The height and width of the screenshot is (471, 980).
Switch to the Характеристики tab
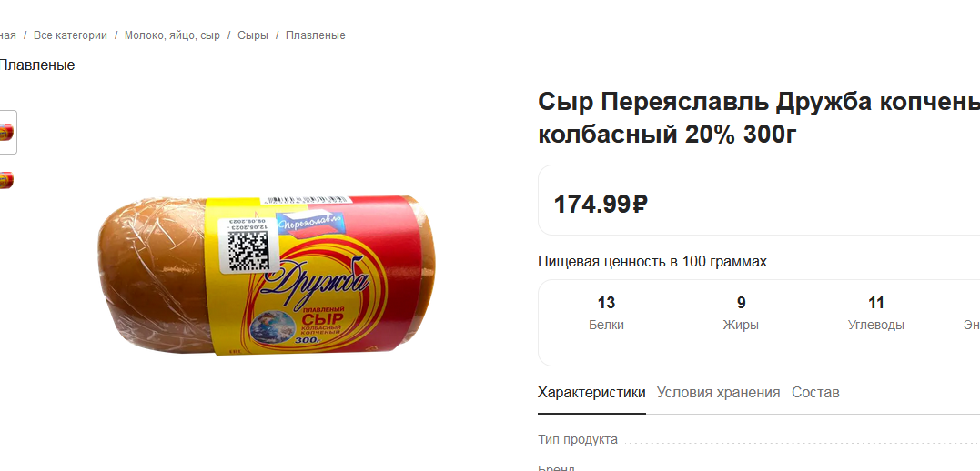pyautogui.click(x=591, y=393)
